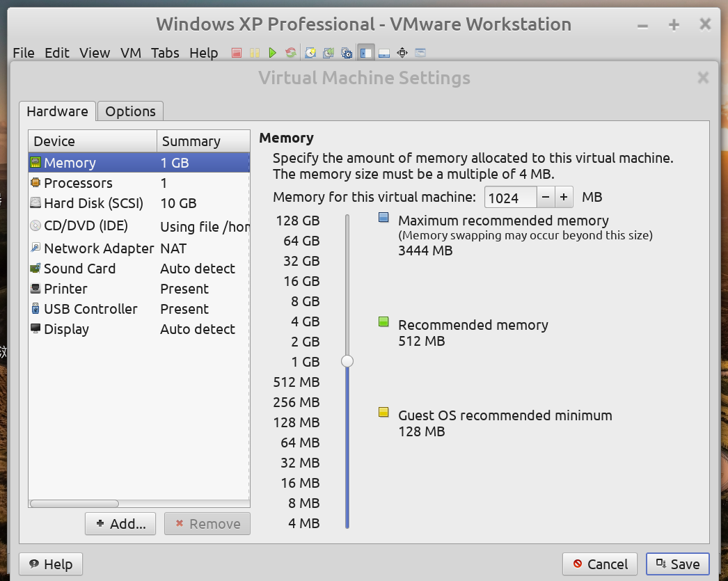Open the File menu

(x=24, y=53)
